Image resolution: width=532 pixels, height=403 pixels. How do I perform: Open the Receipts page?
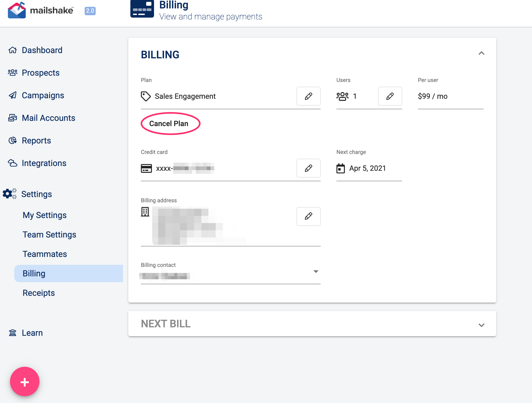pyautogui.click(x=39, y=293)
